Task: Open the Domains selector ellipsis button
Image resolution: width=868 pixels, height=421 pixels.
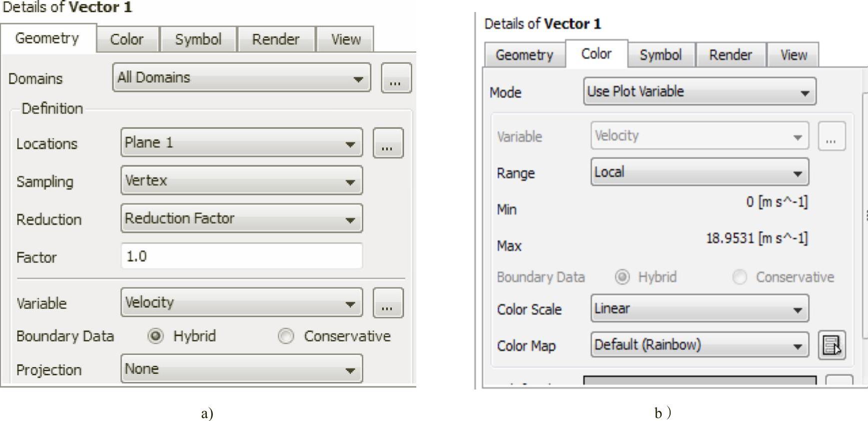Action: [396, 78]
